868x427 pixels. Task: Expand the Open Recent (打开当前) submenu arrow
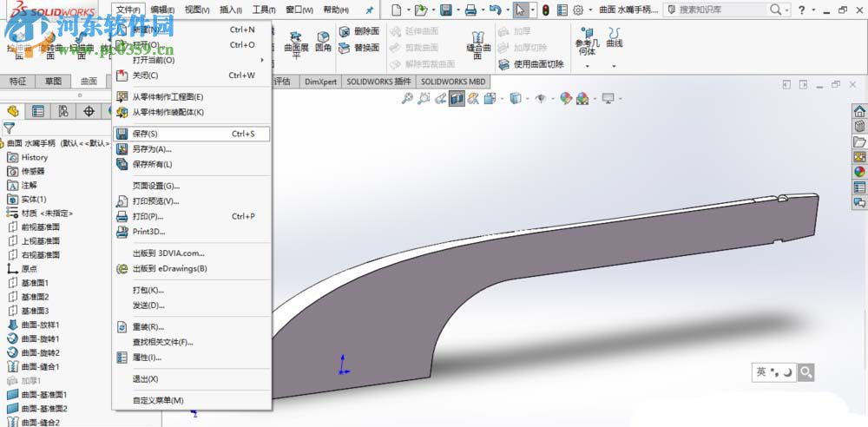[x=262, y=60]
